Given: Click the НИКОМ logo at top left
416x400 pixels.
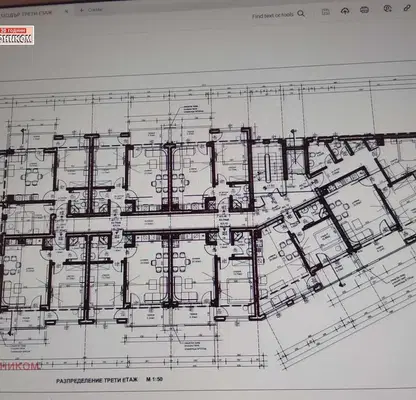Looking at the screenshot, I should coord(17,35).
